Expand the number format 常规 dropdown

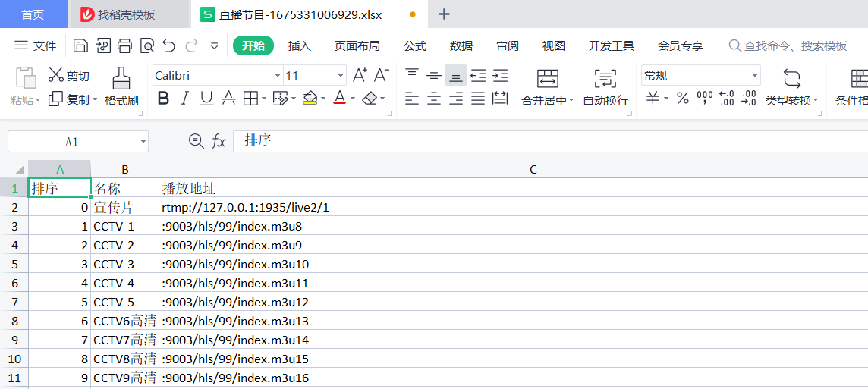pyautogui.click(x=754, y=76)
